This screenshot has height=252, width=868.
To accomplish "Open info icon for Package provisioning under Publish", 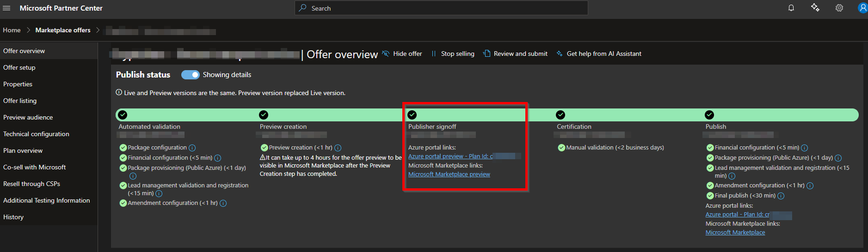I will [838, 158].
